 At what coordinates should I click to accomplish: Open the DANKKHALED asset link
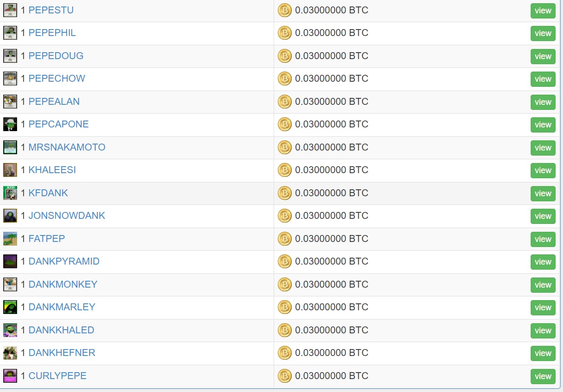click(61, 330)
